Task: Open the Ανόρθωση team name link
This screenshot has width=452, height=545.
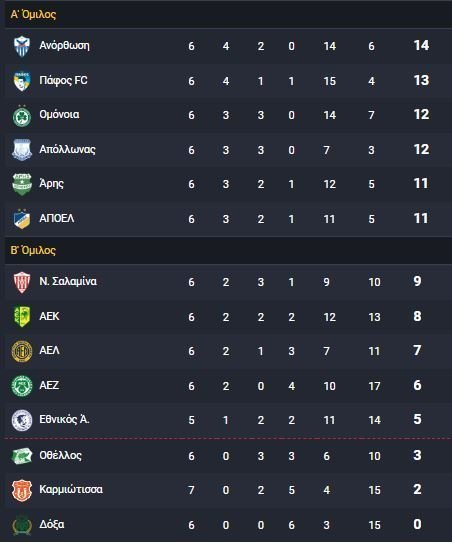Action: point(64,46)
